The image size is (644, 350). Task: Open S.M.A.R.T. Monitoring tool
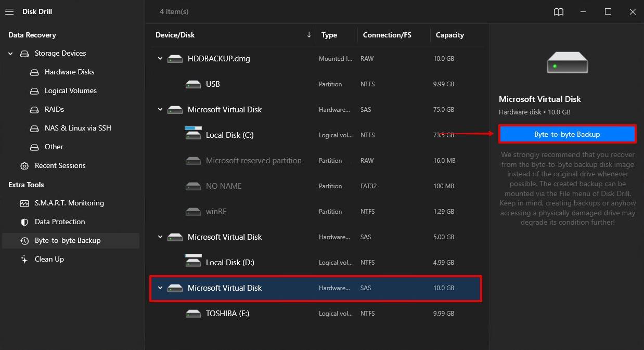click(x=69, y=203)
